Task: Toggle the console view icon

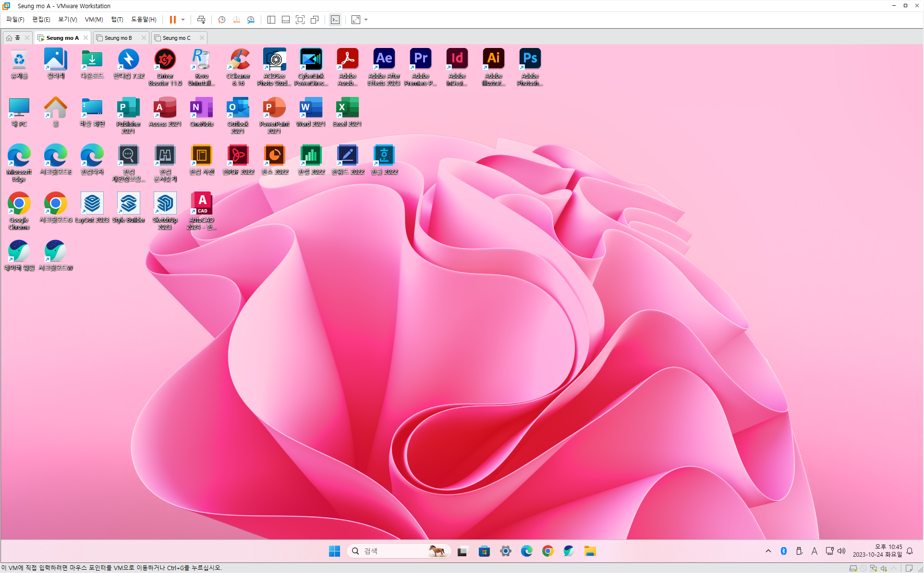Action: [335, 20]
